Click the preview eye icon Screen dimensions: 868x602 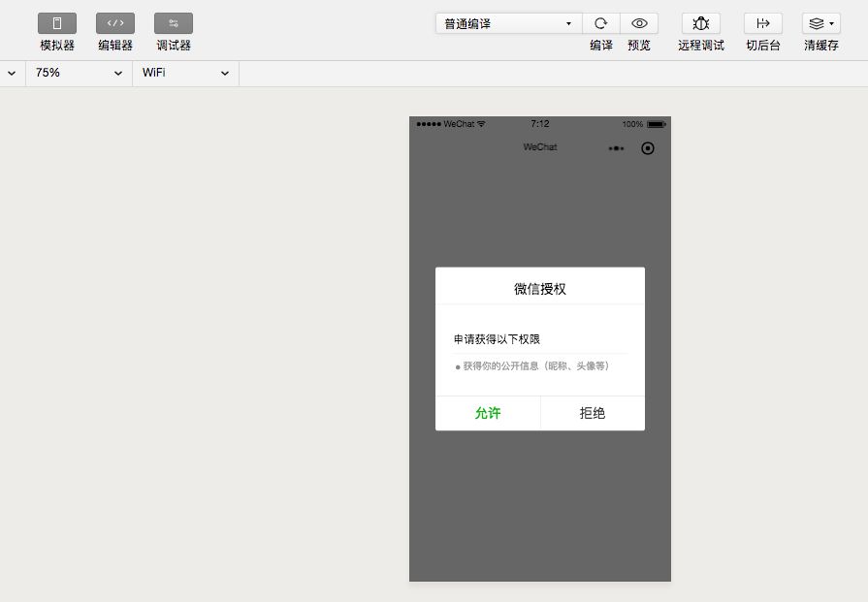tap(639, 23)
